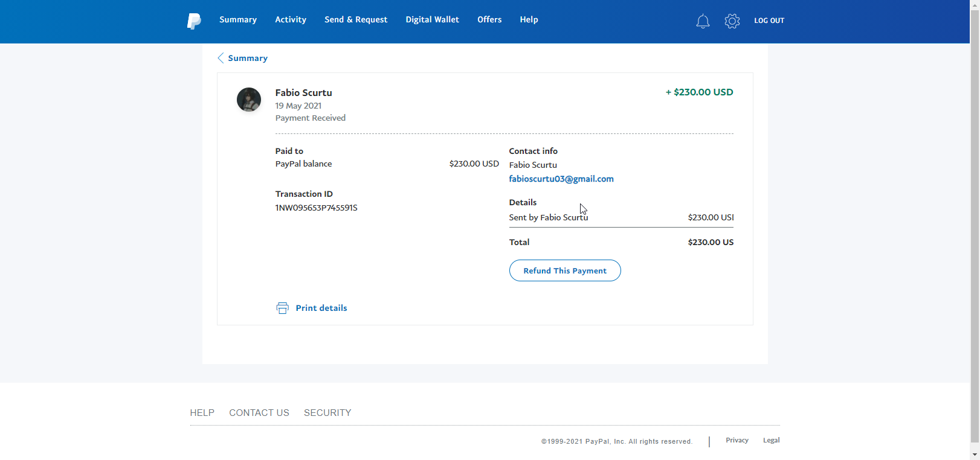Screen dimensions: 980x460
Task: Open the notifications bell
Action: 703,22
